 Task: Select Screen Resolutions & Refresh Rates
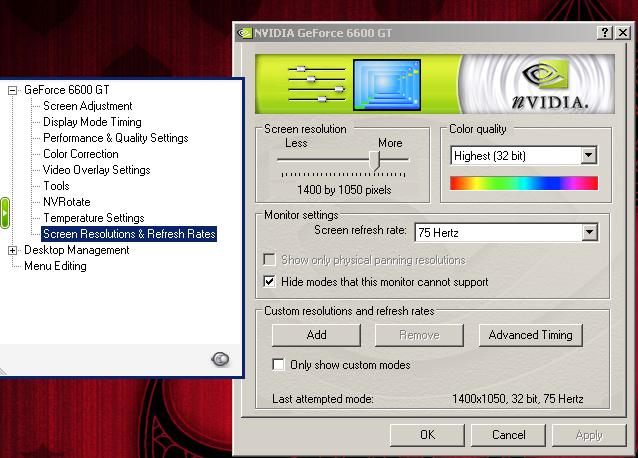[129, 234]
